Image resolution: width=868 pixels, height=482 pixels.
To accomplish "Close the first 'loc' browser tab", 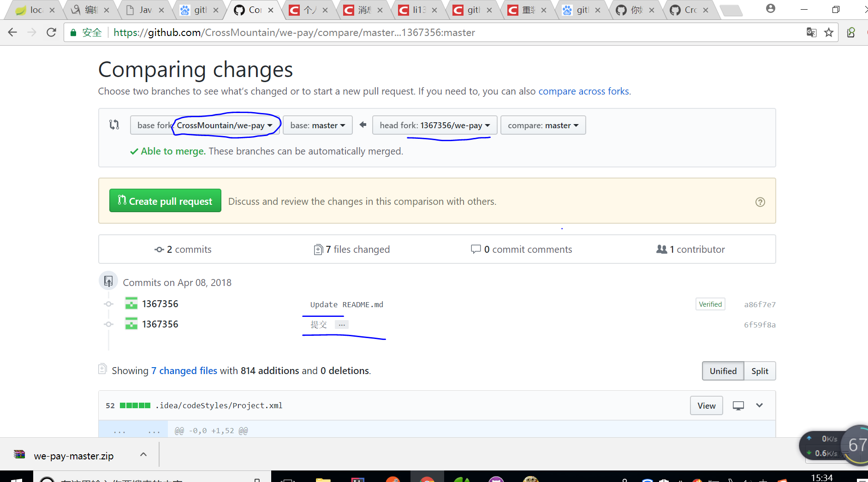I will click(52, 10).
